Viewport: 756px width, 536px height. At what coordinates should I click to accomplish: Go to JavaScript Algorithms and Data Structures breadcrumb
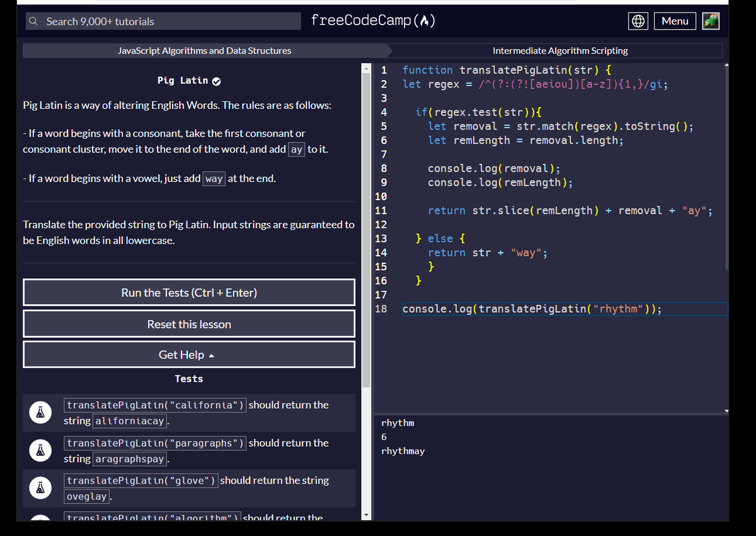click(205, 50)
